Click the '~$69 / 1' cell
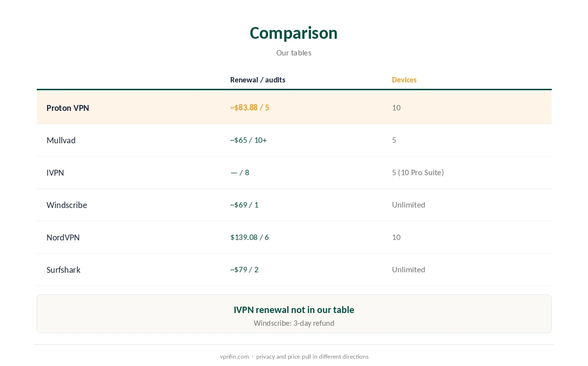The width and height of the screenshot is (588, 366). pos(244,205)
